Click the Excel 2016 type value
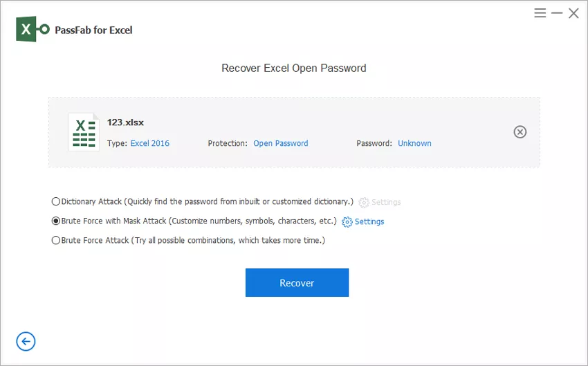The height and width of the screenshot is (366, 588). point(149,143)
